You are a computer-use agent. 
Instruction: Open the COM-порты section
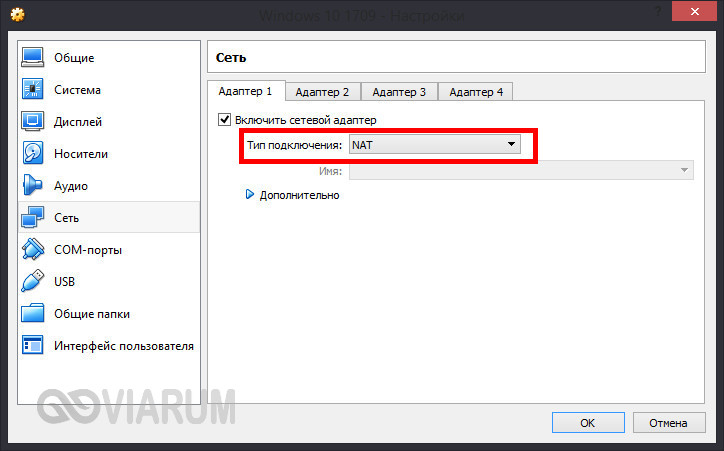88,250
